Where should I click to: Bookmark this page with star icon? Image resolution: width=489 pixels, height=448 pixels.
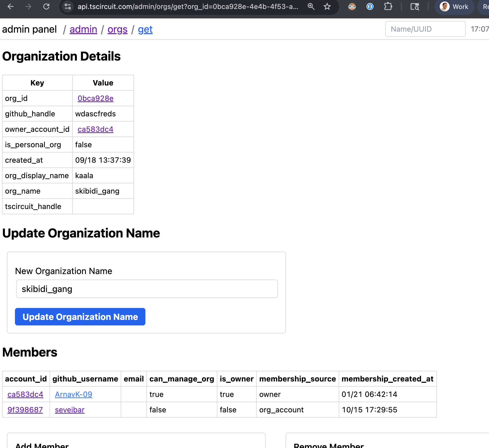[327, 6]
